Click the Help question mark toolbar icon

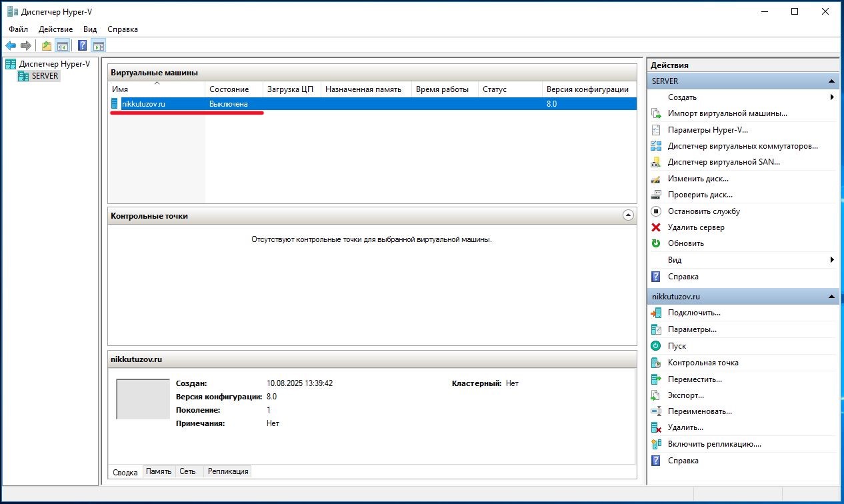[82, 46]
